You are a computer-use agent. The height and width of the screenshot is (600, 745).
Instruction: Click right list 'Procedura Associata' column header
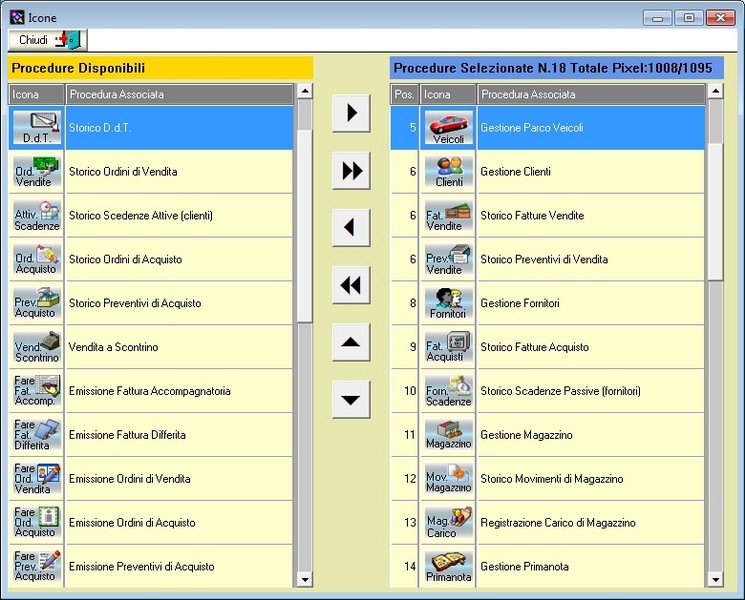click(x=591, y=94)
